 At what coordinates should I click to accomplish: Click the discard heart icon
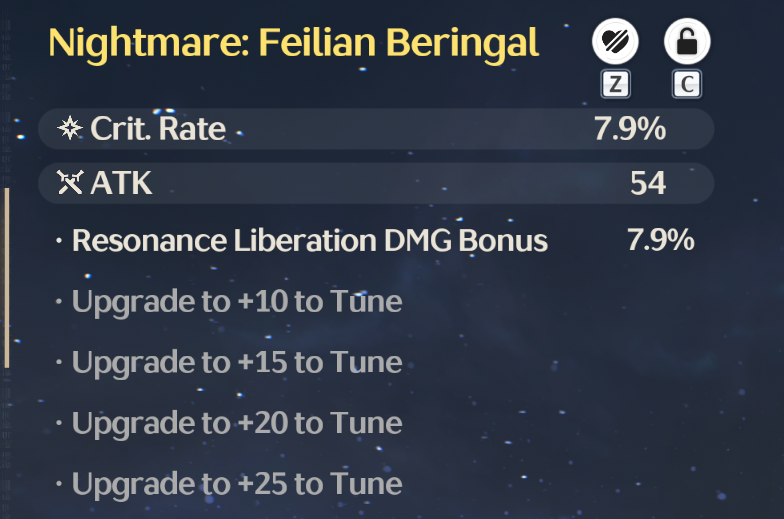pyautogui.click(x=615, y=42)
